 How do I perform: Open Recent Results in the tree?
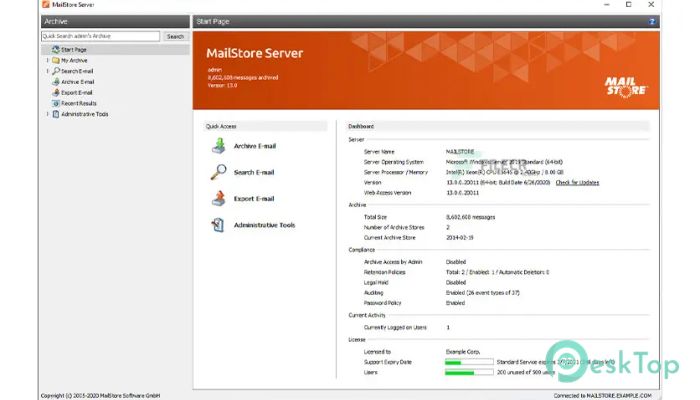click(79, 103)
